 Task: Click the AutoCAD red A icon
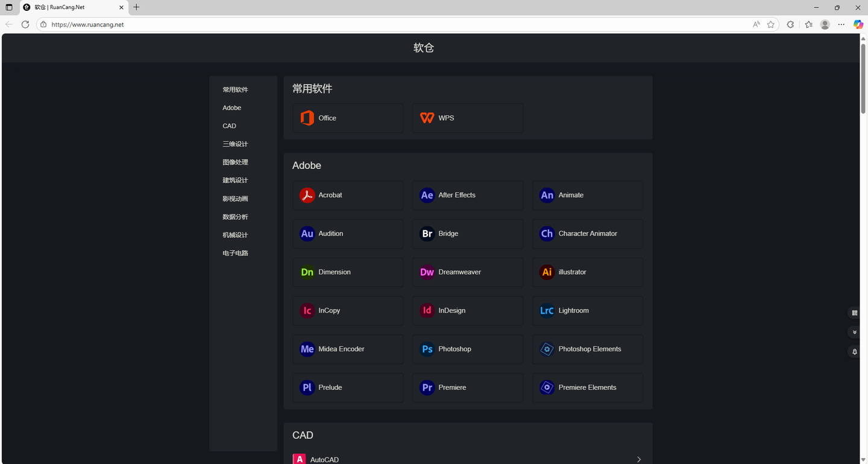(299, 460)
